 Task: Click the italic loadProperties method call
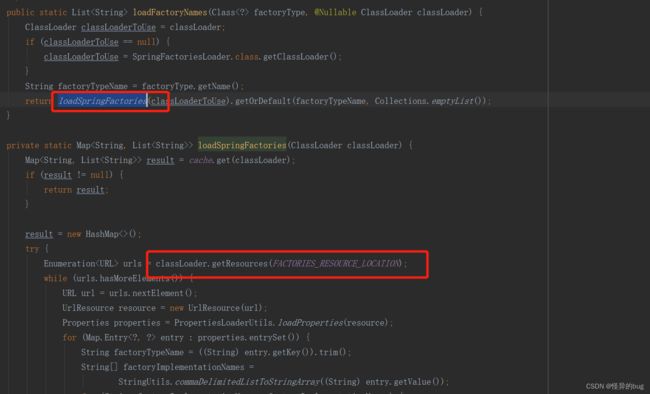(310, 323)
